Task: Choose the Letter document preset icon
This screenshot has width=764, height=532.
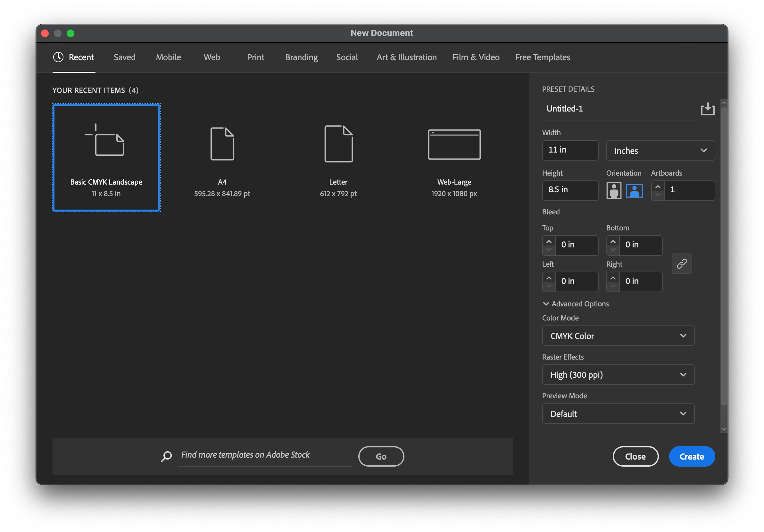Action: [338, 144]
